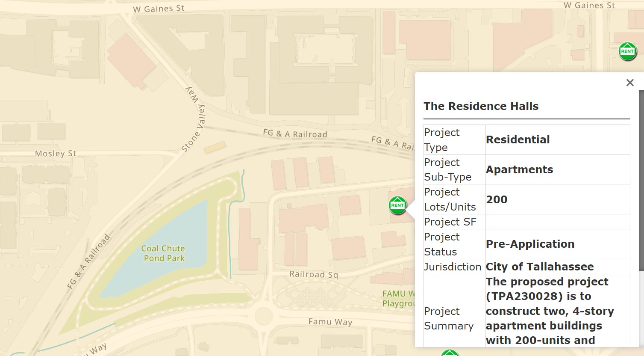Click the Railroad Sq street label
Image resolution: width=644 pixels, height=356 pixels.
tap(314, 274)
